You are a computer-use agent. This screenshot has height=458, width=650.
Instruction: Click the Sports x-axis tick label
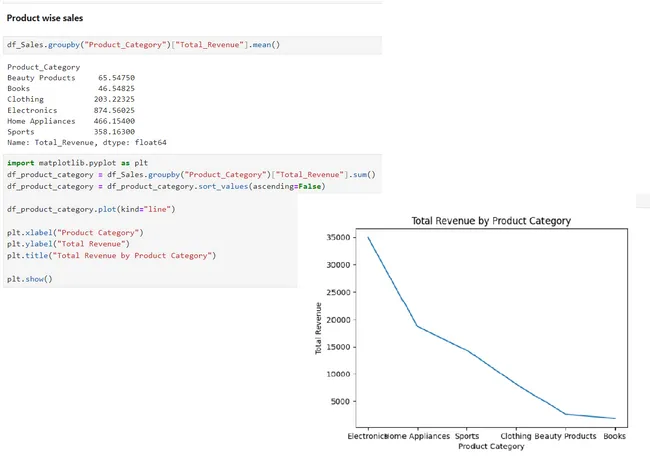467,436
